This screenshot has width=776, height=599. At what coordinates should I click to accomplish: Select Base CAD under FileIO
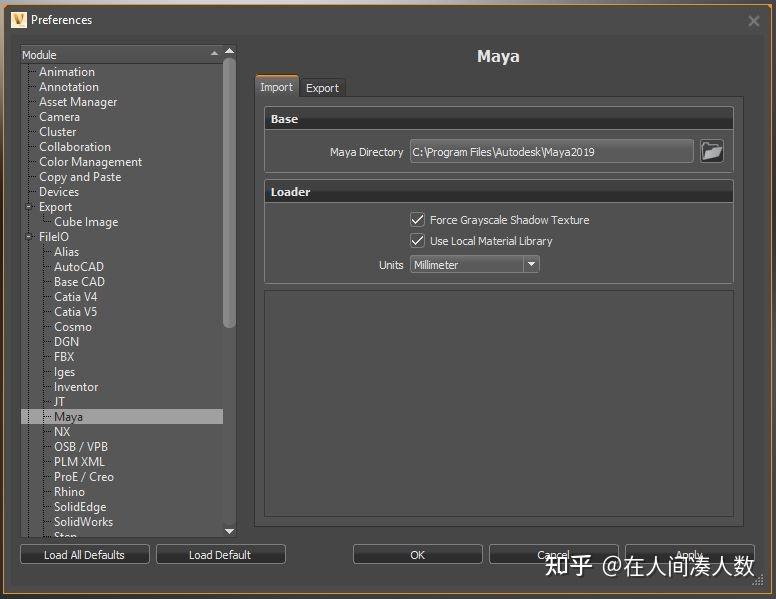pos(79,282)
